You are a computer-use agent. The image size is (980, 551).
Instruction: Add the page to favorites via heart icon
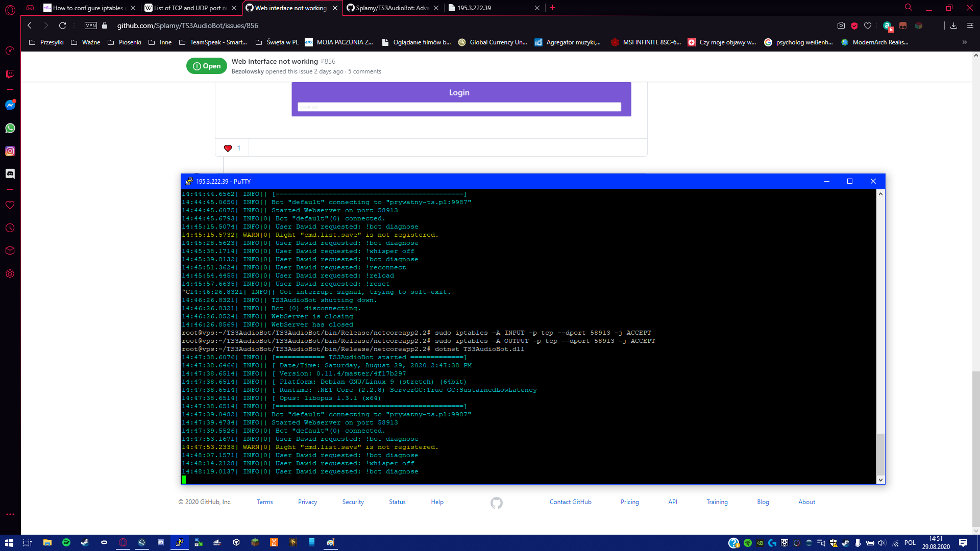[x=868, y=25]
